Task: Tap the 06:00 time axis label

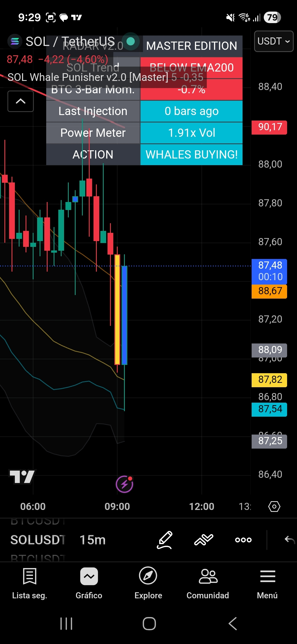Action: click(x=33, y=506)
